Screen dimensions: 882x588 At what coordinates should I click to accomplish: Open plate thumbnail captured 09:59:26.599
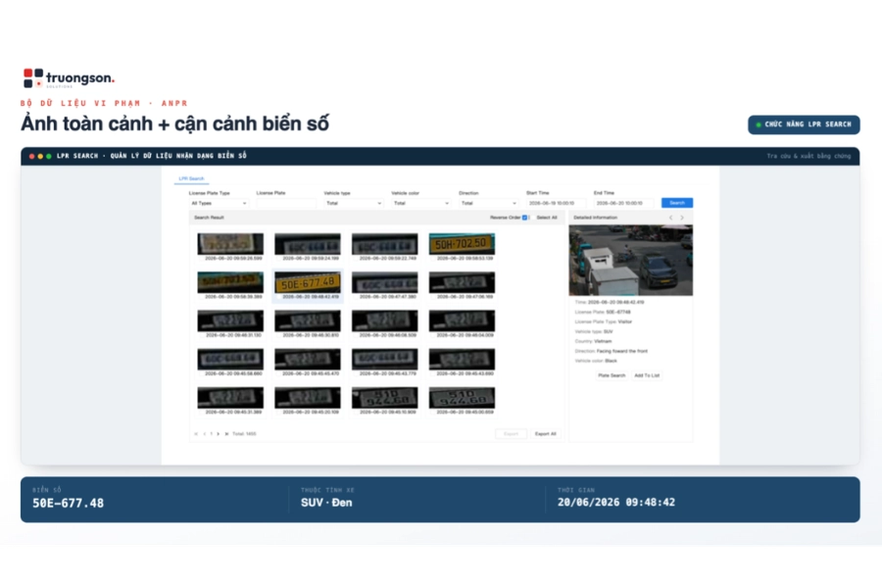[230, 244]
